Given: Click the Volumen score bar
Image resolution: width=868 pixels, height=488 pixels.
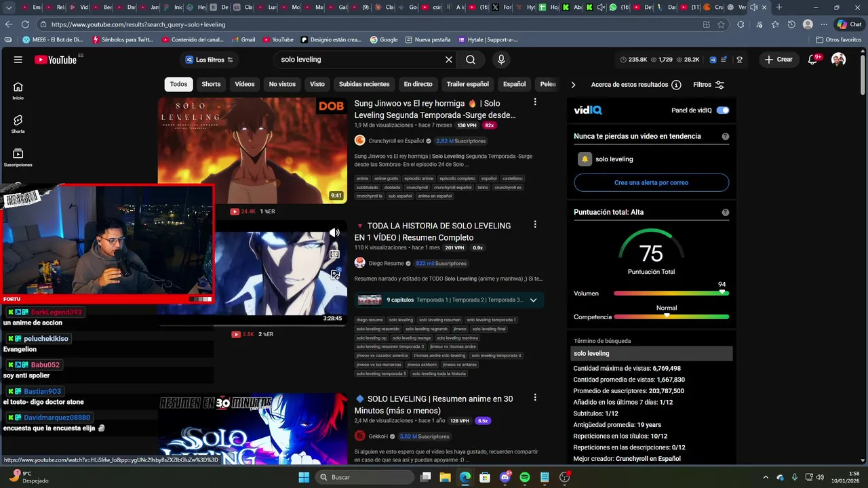Looking at the screenshot, I should 671,293.
